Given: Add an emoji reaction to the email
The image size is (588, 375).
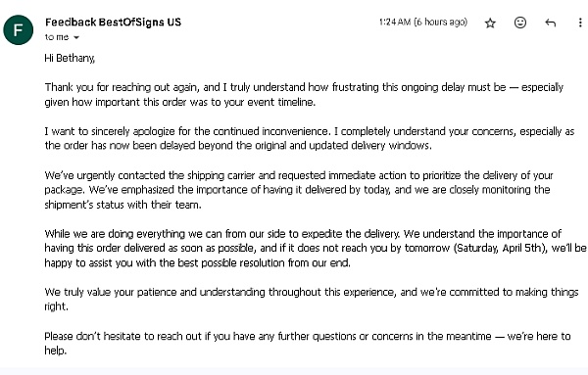Looking at the screenshot, I should click(x=520, y=23).
